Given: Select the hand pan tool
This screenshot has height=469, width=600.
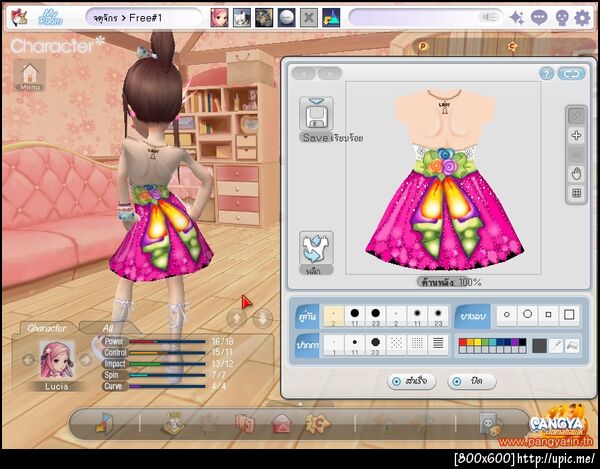Looking at the screenshot, I should click(577, 174).
